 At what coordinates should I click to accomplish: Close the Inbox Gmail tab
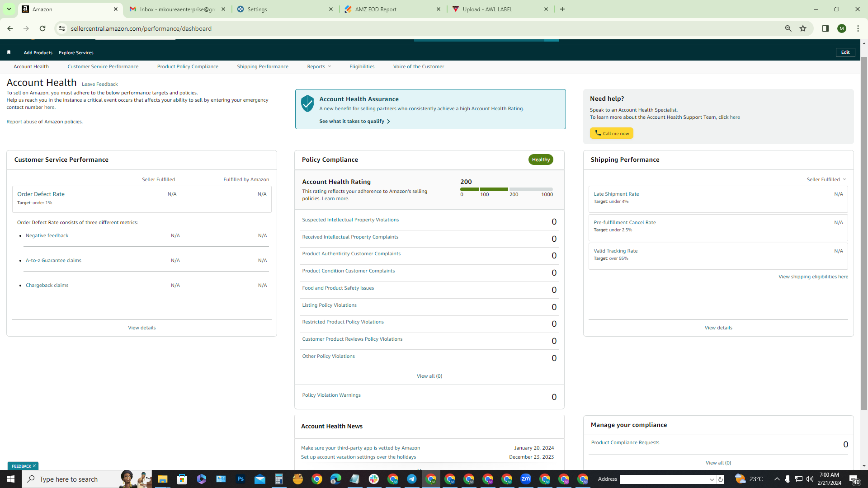tap(223, 9)
